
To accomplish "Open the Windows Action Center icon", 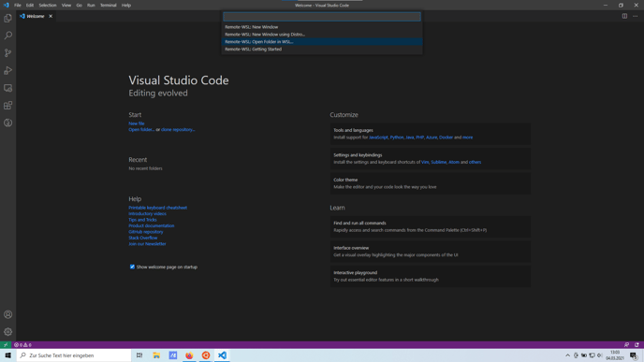I will (x=634, y=355).
